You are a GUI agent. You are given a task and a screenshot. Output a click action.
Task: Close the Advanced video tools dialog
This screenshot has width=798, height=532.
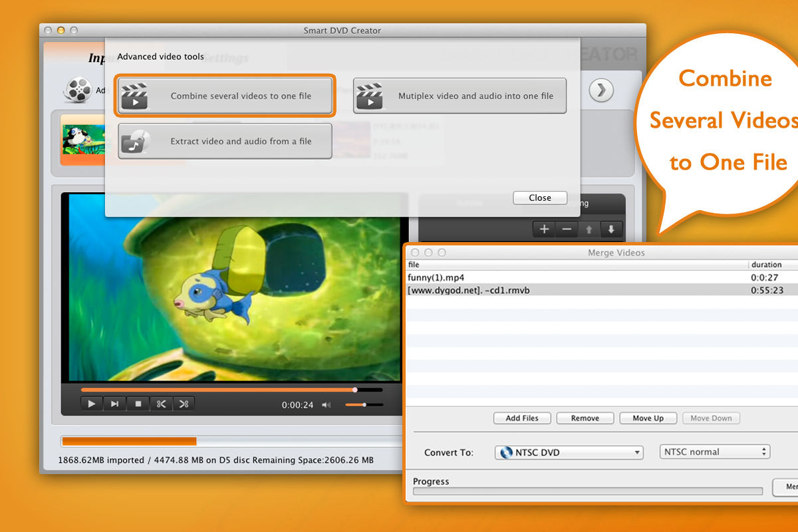[540, 198]
